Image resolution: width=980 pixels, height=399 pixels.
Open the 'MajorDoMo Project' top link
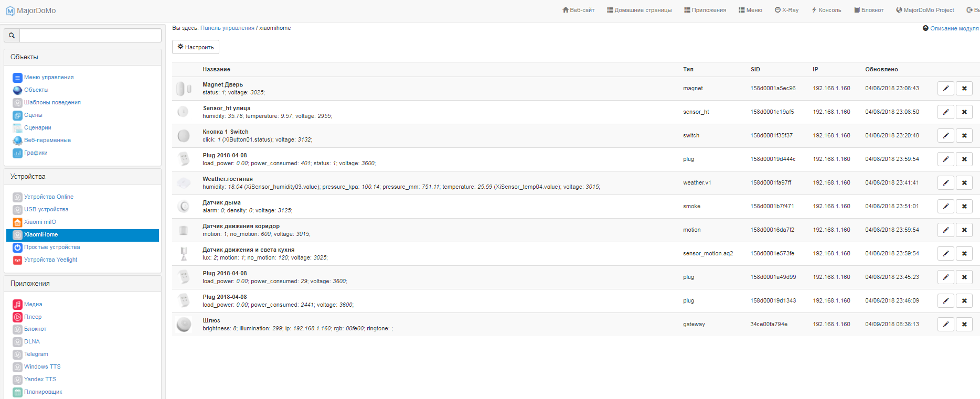(x=925, y=10)
